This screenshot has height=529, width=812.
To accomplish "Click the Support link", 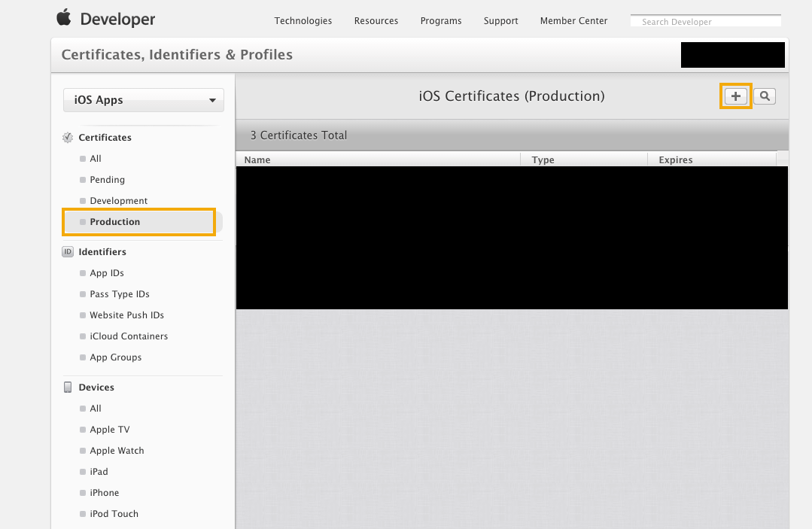I will [500, 21].
